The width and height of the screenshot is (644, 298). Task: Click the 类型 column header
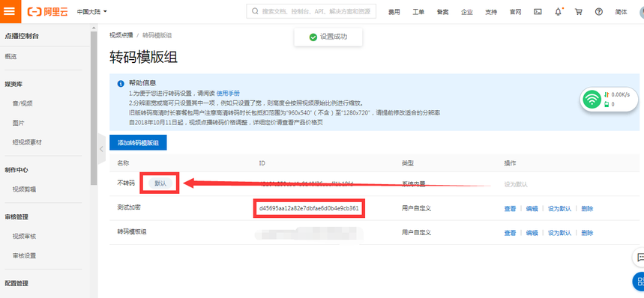[x=407, y=163]
